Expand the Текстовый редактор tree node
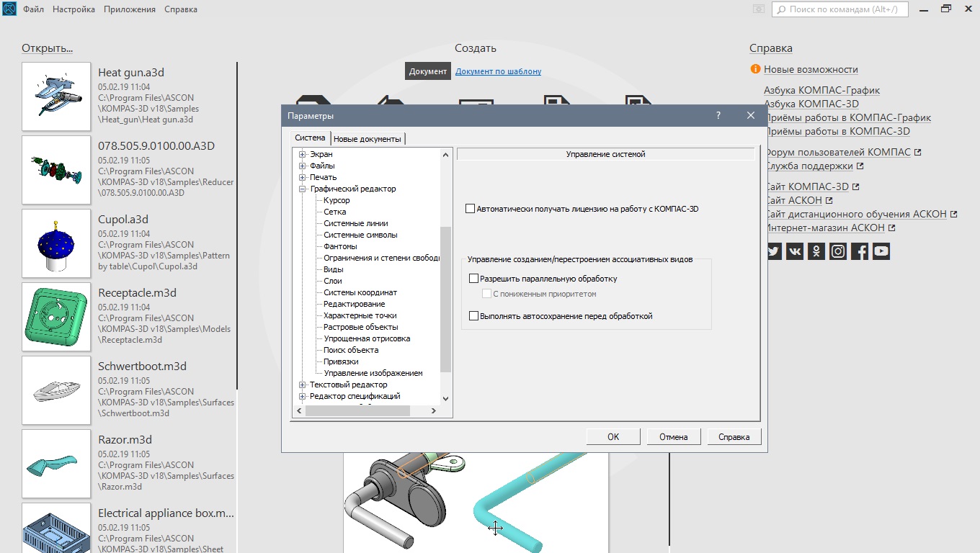The width and height of the screenshot is (980, 553). pos(303,385)
